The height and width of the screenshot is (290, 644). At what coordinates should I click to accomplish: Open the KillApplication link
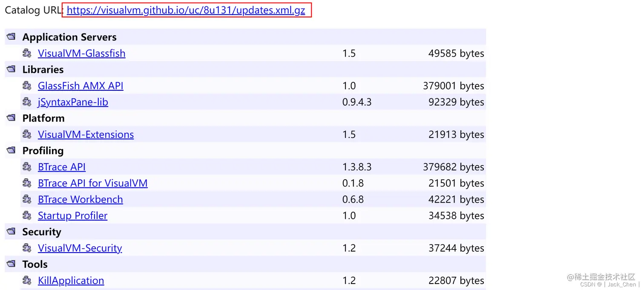tap(71, 281)
